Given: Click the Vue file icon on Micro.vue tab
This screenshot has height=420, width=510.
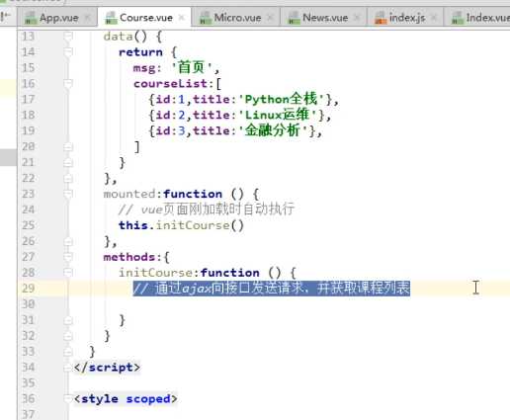Looking at the screenshot, I should (x=206, y=18).
